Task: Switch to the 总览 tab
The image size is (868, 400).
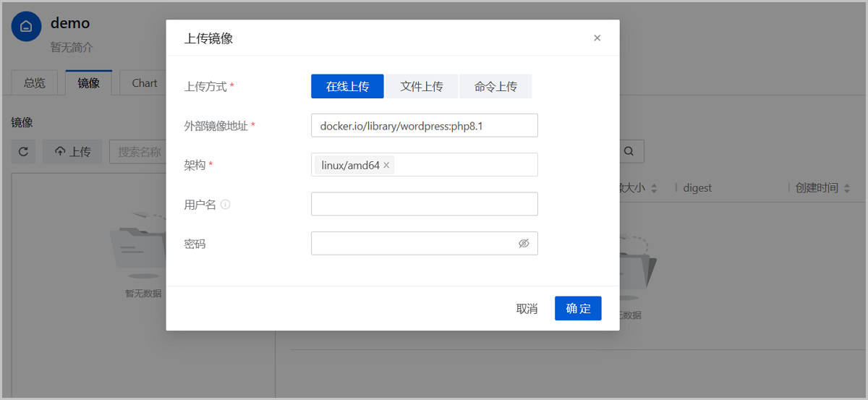Action: 35,83
